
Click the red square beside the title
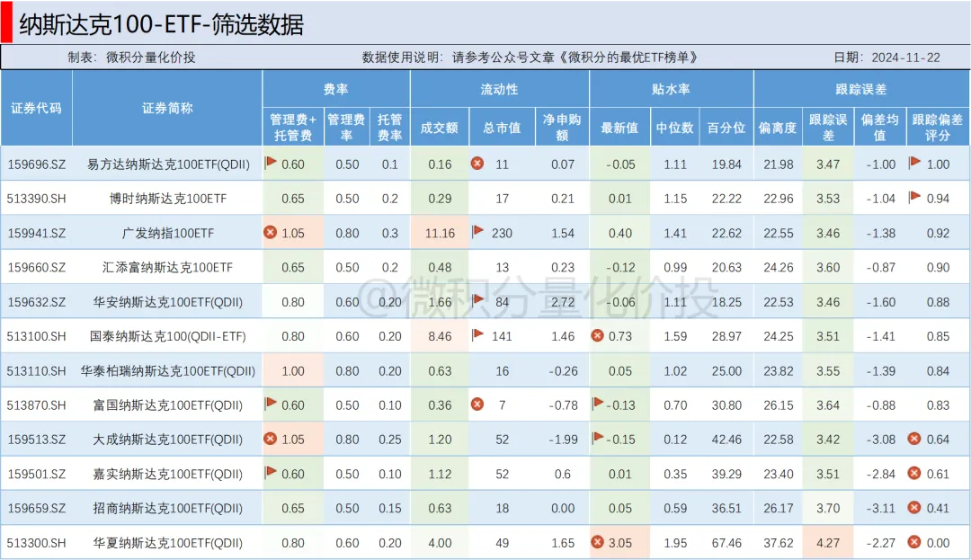point(6,22)
